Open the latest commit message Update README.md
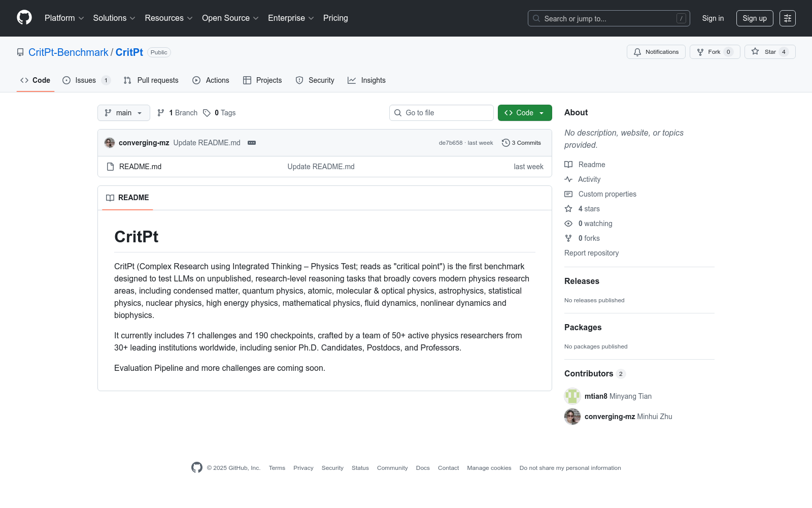The height and width of the screenshot is (508, 812). [207, 143]
